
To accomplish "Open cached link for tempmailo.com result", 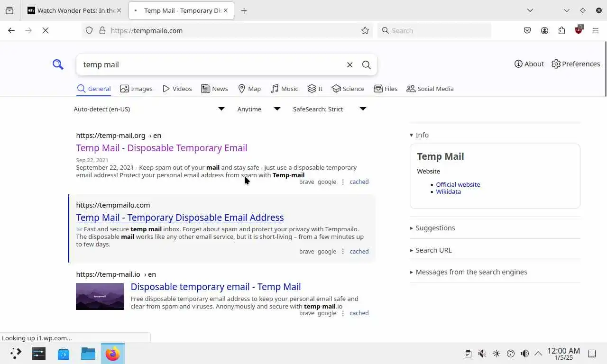I will (x=359, y=251).
